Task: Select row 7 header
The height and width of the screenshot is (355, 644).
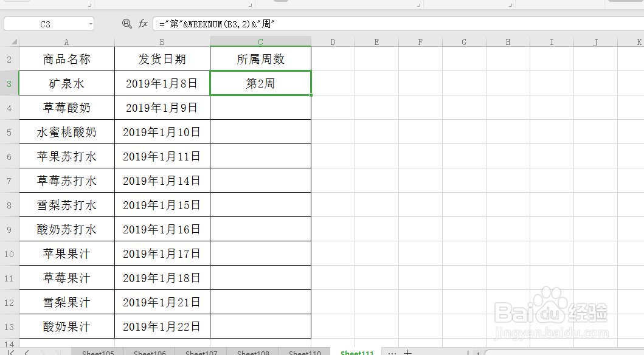Action: (10, 181)
